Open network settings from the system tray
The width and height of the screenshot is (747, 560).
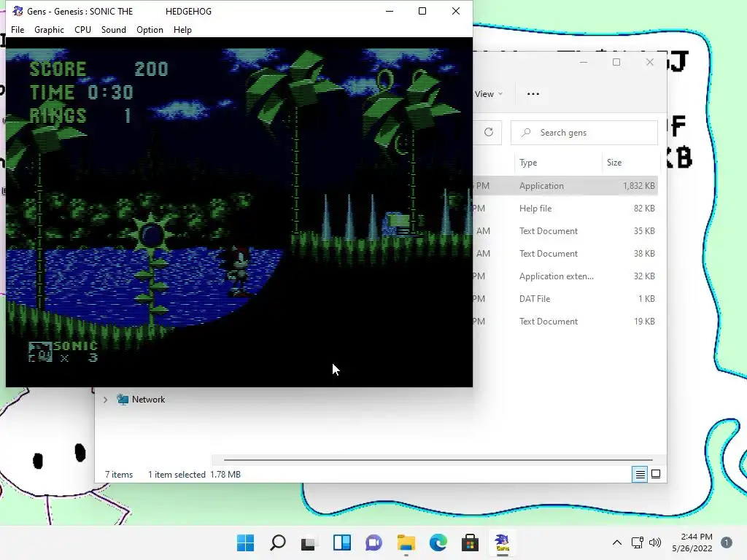coord(638,542)
